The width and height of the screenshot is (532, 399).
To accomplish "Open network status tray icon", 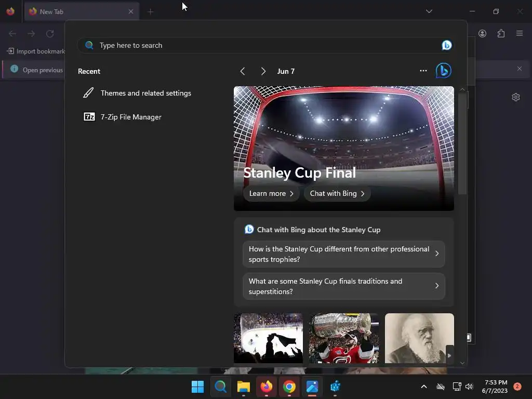I will (x=457, y=387).
